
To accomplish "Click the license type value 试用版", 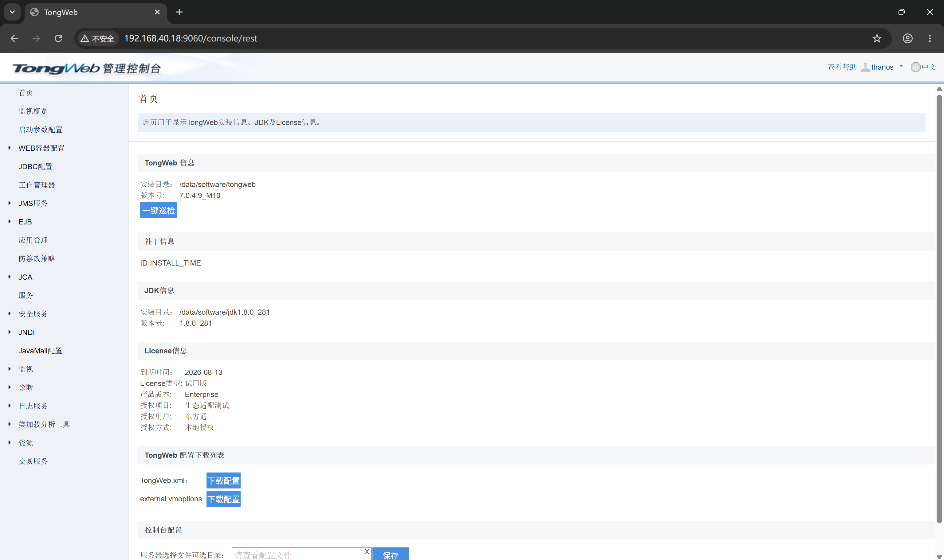I will pyautogui.click(x=196, y=383).
